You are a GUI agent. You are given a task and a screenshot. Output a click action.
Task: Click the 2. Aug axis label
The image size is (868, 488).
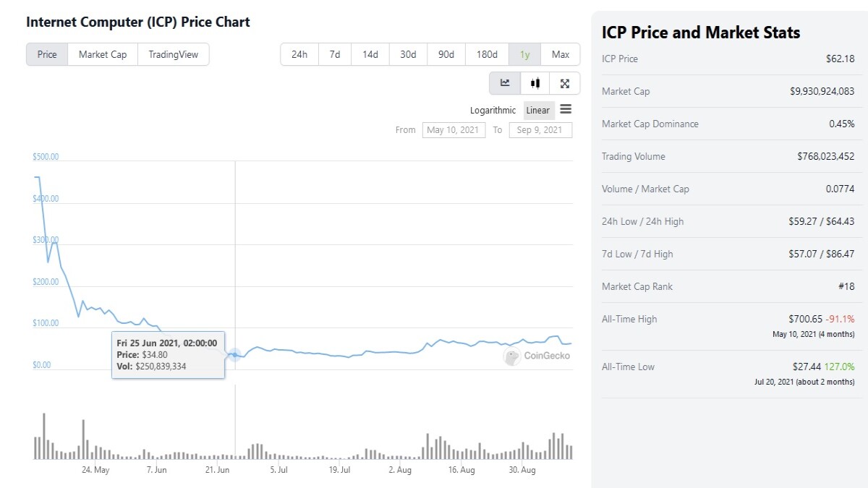coord(400,470)
